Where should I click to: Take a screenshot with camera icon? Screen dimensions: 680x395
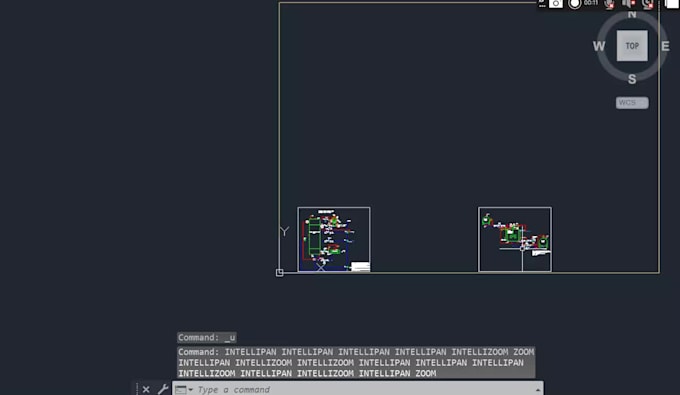(x=556, y=4)
